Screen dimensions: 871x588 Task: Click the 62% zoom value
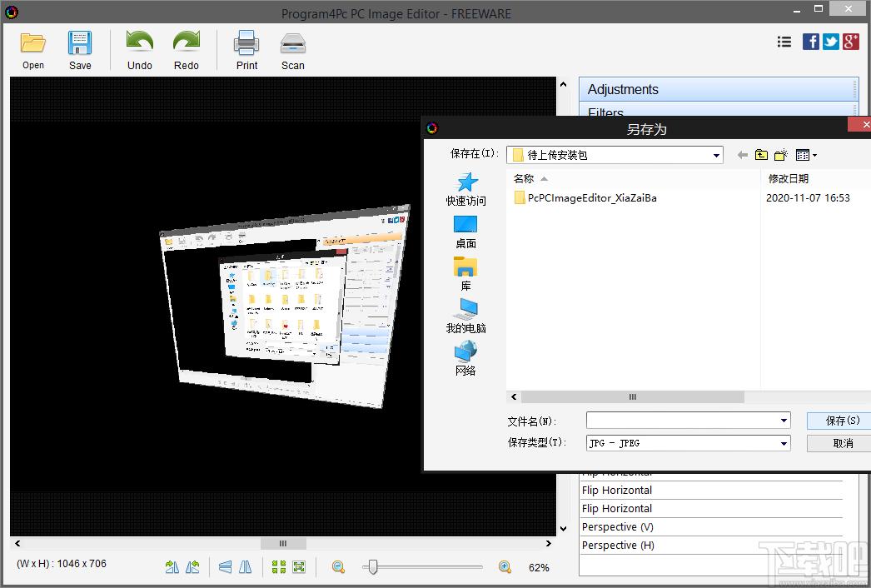539,567
